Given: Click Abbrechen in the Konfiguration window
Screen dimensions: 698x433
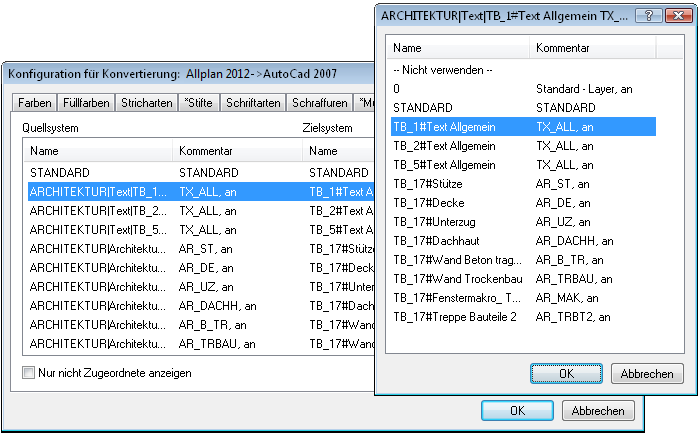Looking at the screenshot, I should [598, 410].
